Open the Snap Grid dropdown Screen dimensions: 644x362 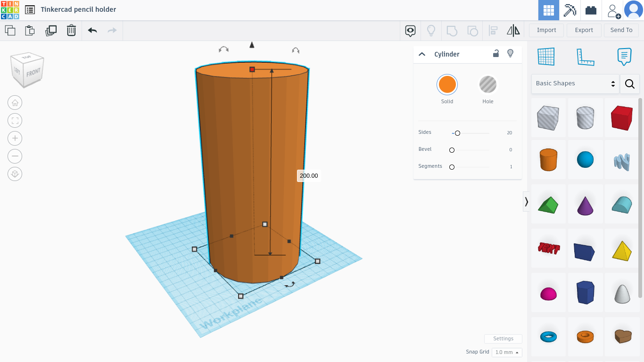(507, 352)
